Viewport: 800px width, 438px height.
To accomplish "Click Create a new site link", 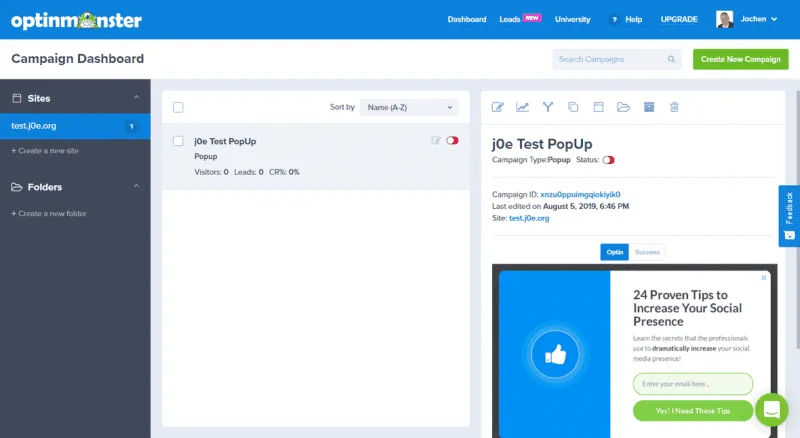I will click(x=45, y=151).
